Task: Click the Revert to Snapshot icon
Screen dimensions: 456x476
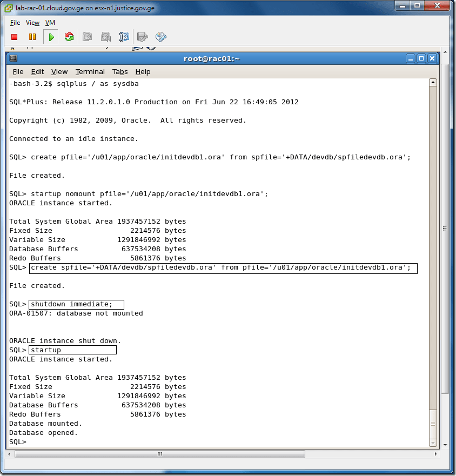Action: 106,37
